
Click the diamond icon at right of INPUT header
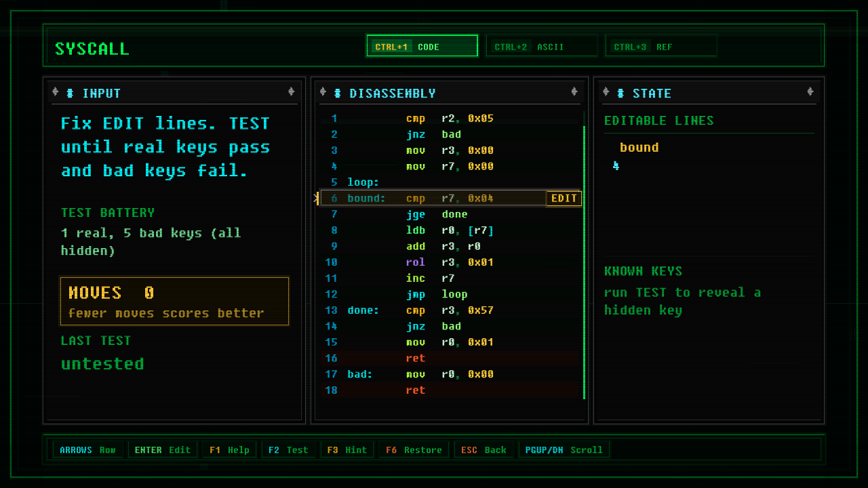pyautogui.click(x=291, y=92)
